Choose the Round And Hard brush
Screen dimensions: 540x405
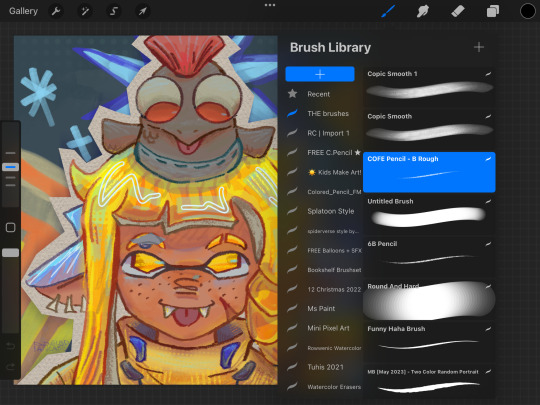pyautogui.click(x=429, y=299)
